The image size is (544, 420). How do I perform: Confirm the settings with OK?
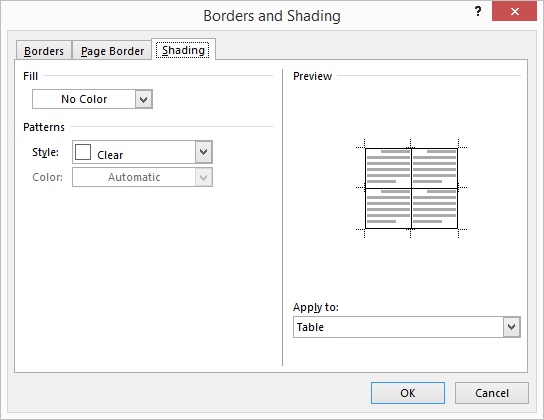pos(408,393)
